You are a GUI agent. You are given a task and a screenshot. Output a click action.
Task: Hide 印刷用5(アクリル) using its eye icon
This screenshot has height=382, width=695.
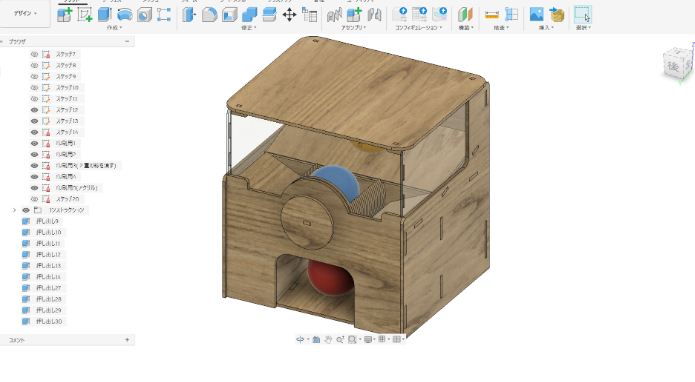coord(35,188)
